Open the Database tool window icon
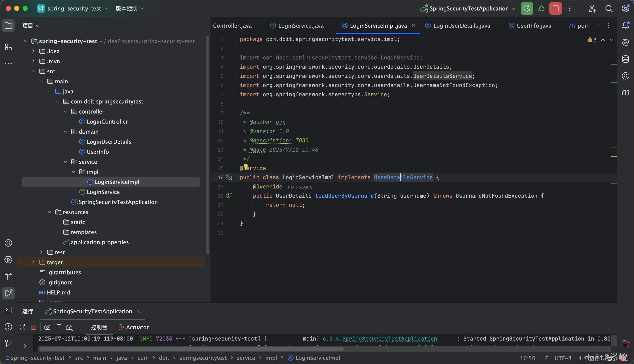Screen dimensions: 634x364 [625, 59]
